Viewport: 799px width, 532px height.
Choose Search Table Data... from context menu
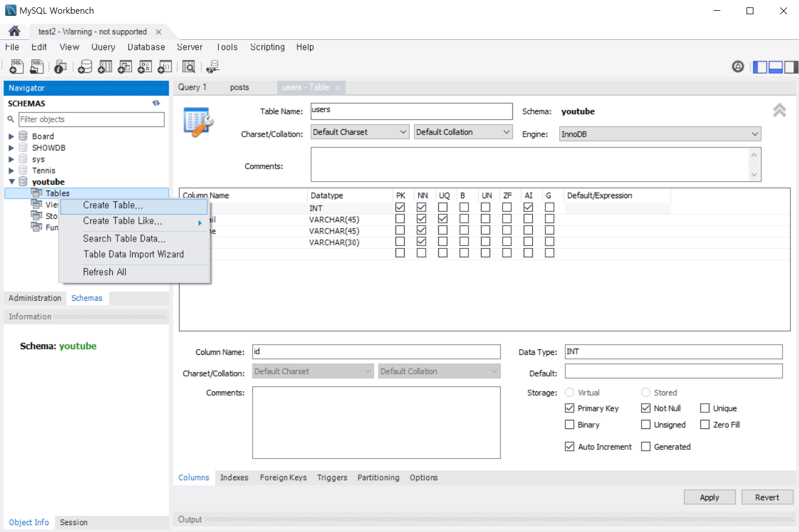click(x=134, y=239)
